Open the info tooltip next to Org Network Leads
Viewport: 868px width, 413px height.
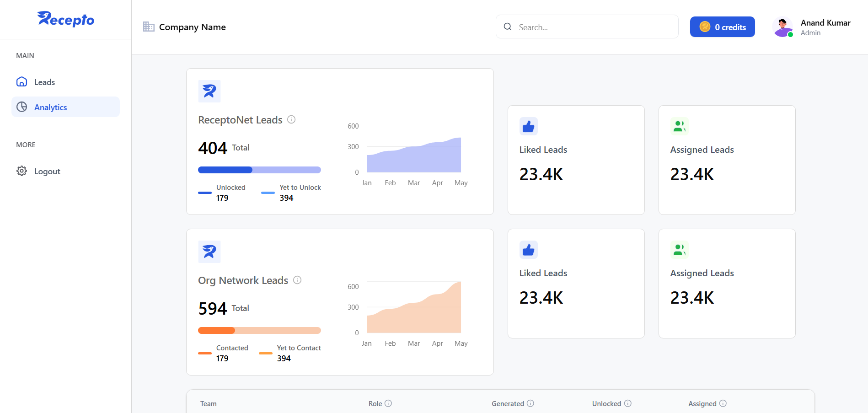click(297, 280)
